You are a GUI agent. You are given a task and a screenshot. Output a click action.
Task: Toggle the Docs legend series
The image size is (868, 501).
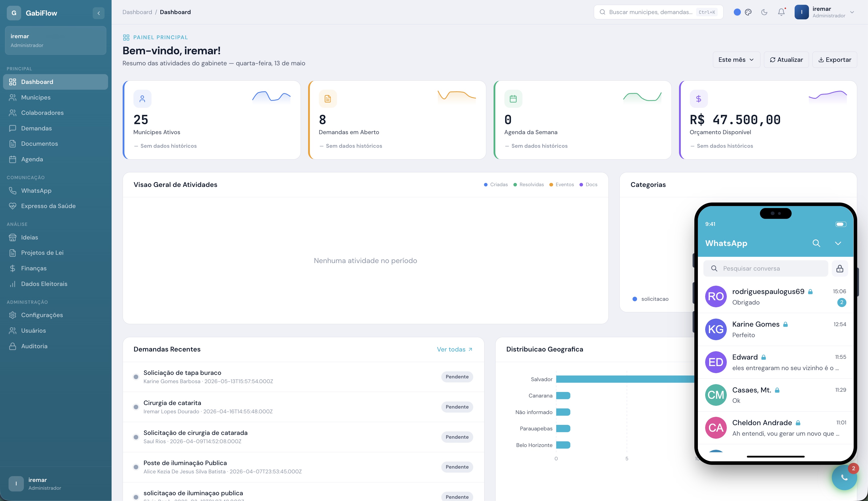coord(588,185)
